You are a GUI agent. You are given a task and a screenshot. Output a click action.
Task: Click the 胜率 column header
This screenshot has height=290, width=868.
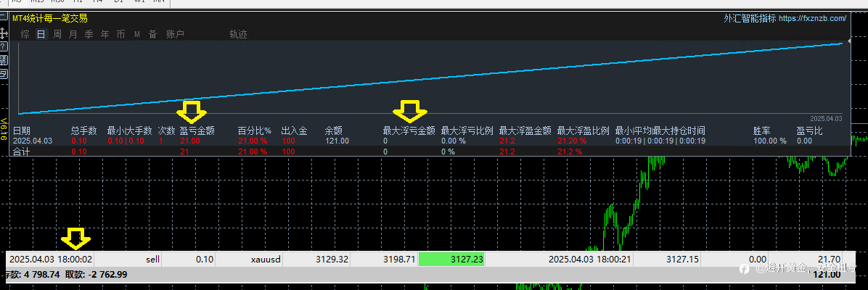[762, 131]
